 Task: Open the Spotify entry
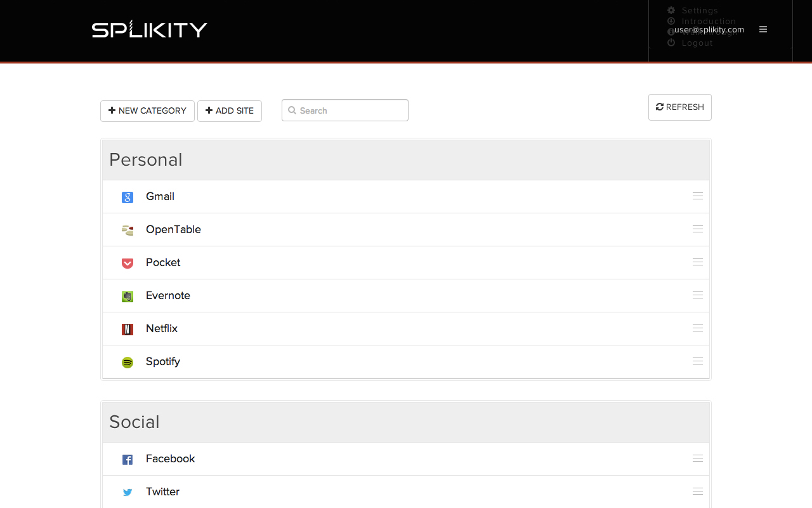[163, 362]
